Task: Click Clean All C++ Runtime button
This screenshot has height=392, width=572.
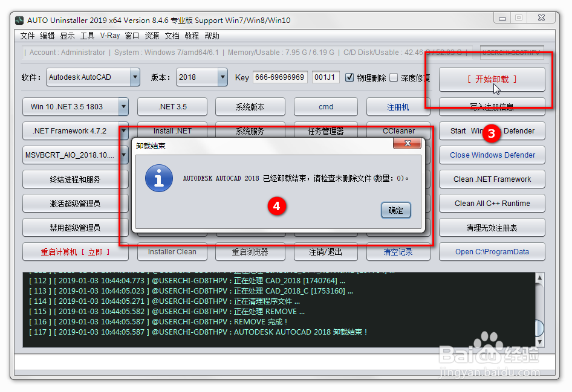Action: [x=492, y=204]
